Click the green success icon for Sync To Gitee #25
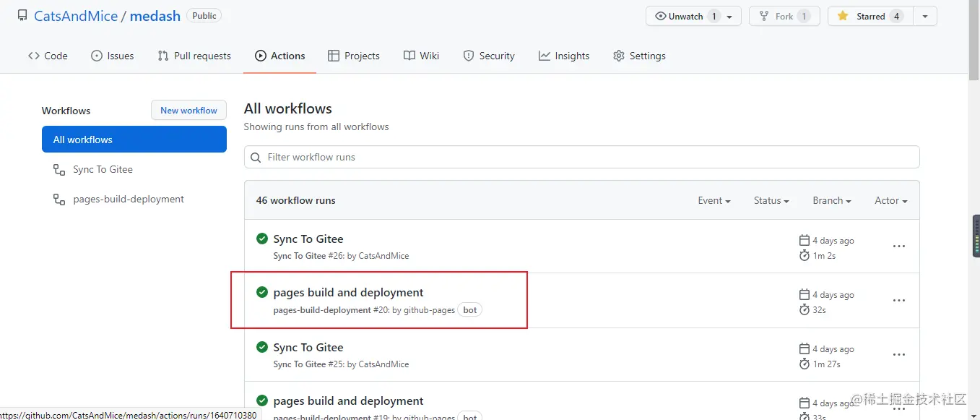The width and height of the screenshot is (980, 420). [262, 347]
